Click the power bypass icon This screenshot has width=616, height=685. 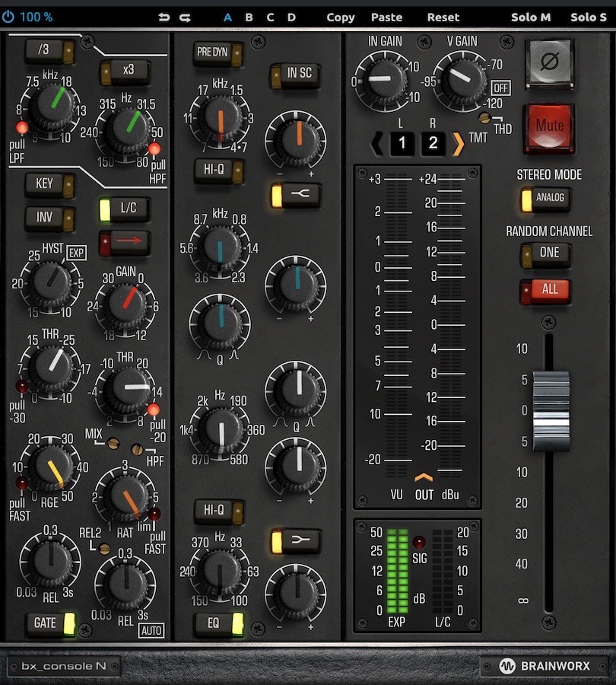click(8, 16)
